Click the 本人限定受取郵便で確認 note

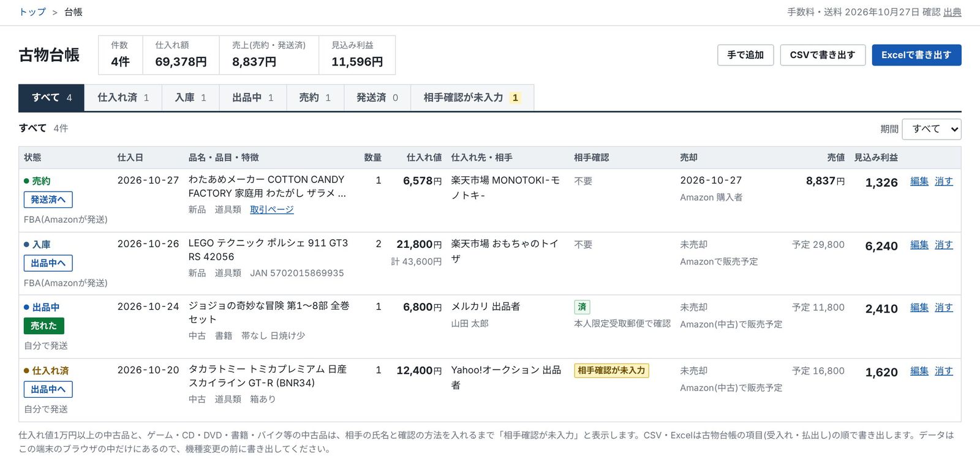click(x=622, y=324)
